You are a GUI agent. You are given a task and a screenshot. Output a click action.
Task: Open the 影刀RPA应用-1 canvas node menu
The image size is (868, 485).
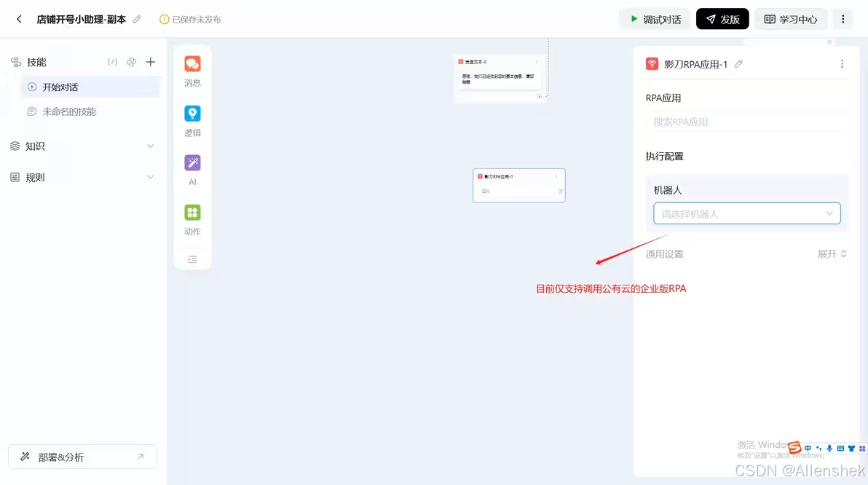coord(556,177)
